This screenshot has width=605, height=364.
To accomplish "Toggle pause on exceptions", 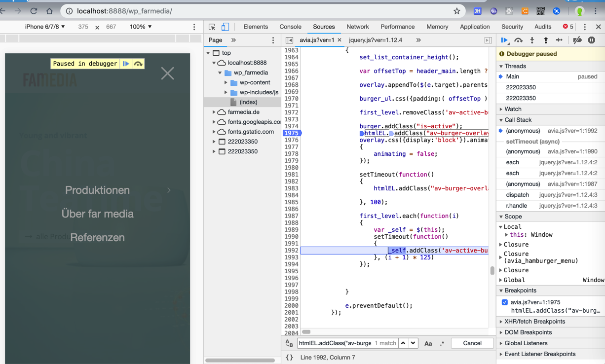I will [592, 40].
